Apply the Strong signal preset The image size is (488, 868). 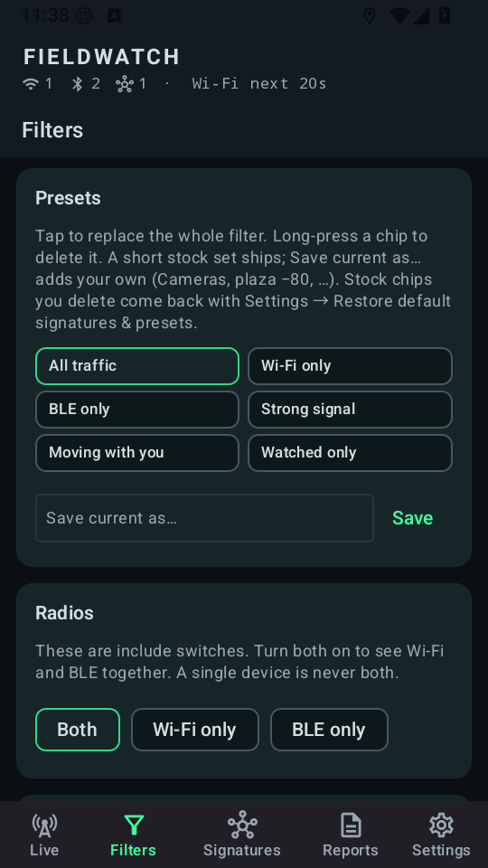[x=351, y=410]
